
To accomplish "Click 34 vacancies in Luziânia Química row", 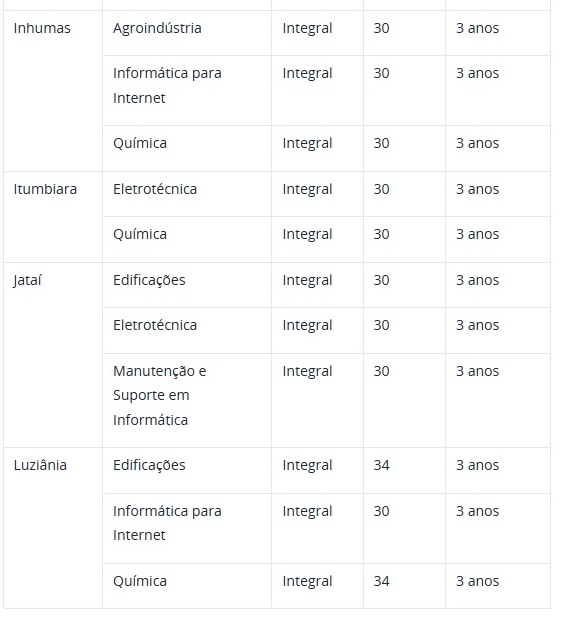I will click(x=381, y=581).
